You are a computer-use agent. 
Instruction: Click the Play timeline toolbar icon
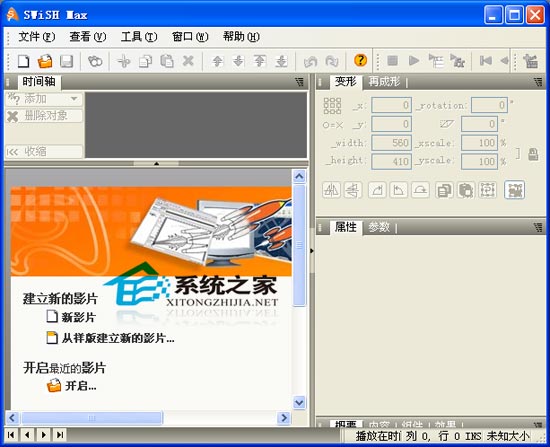coord(436,61)
